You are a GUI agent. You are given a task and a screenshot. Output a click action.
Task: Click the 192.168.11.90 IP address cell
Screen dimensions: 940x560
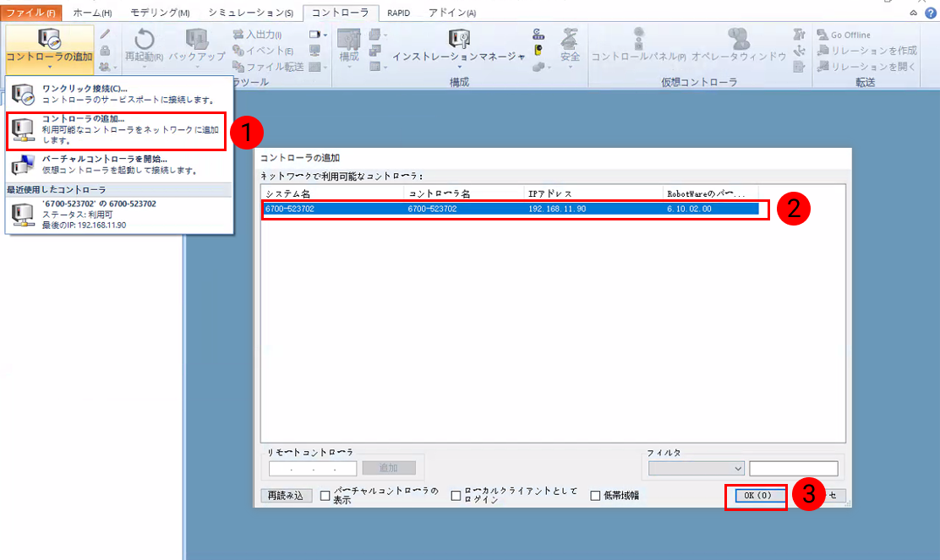tap(557, 209)
